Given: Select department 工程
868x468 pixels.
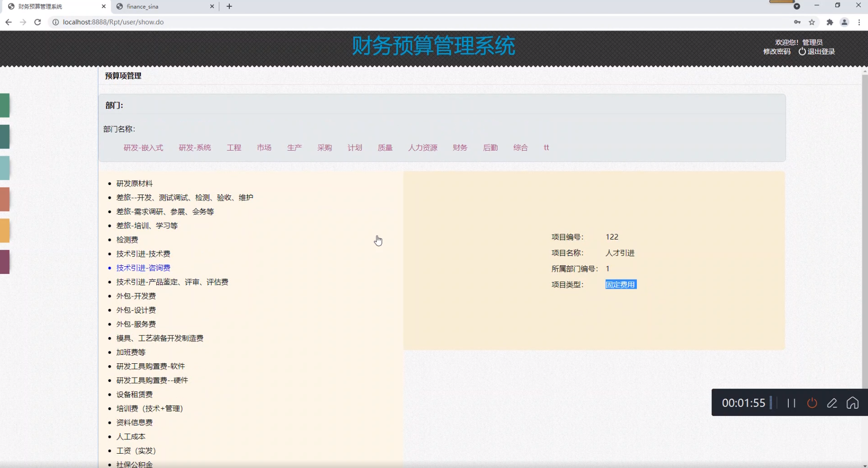Looking at the screenshot, I should pyautogui.click(x=234, y=148).
